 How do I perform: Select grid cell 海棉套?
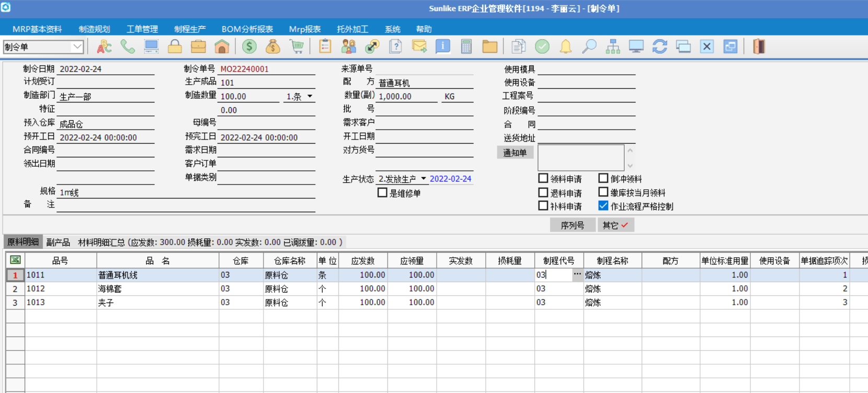point(158,288)
